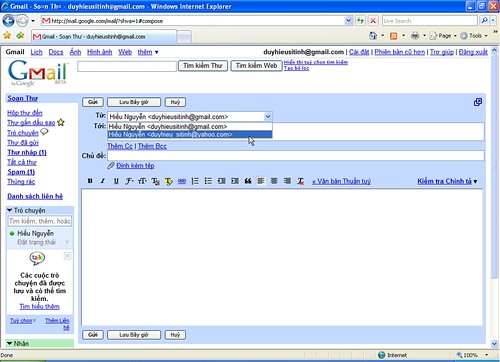
Task: Click the message body text area
Action: (x=282, y=257)
